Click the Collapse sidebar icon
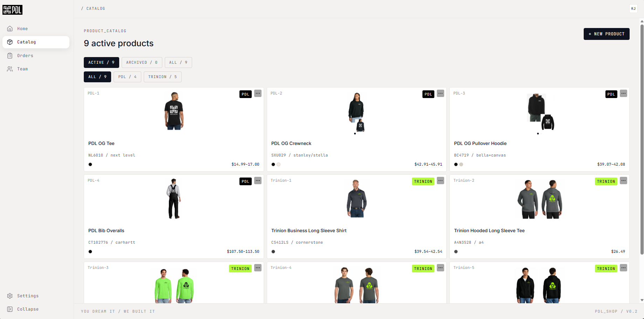644x319 pixels. point(10,309)
